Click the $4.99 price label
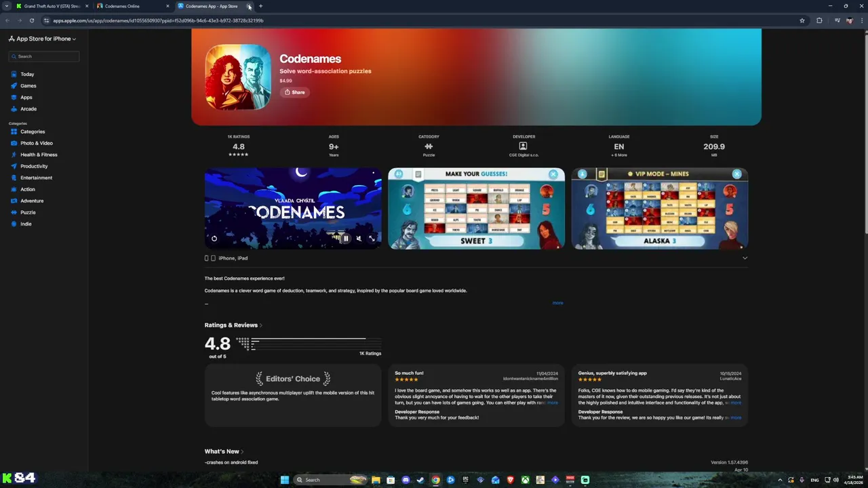Screen dimensions: 868x488 (x=285, y=81)
